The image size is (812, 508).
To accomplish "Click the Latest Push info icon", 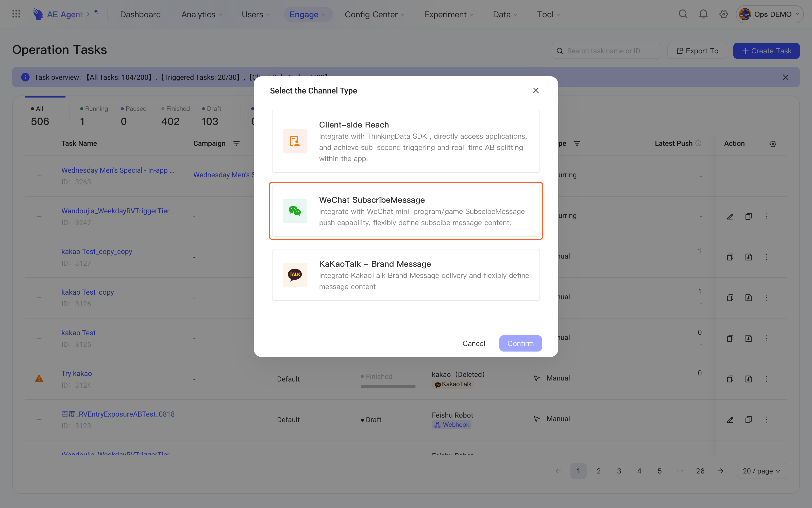I will pos(698,143).
